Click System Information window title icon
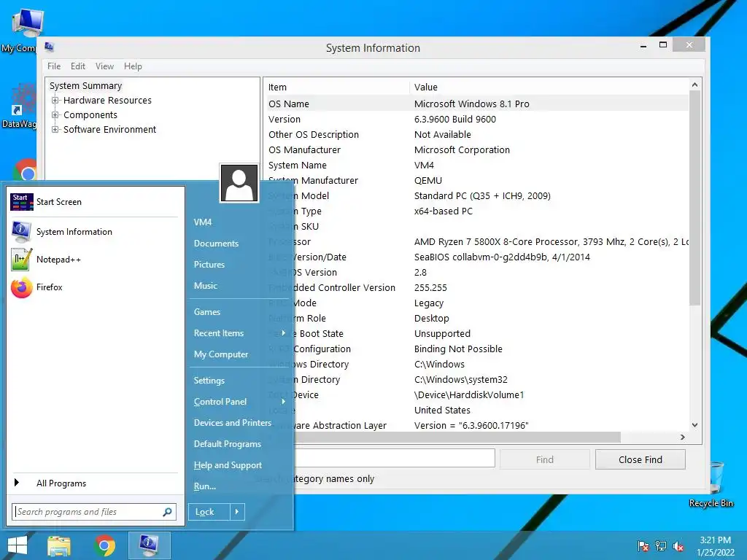The height and width of the screenshot is (560, 747). 49,47
